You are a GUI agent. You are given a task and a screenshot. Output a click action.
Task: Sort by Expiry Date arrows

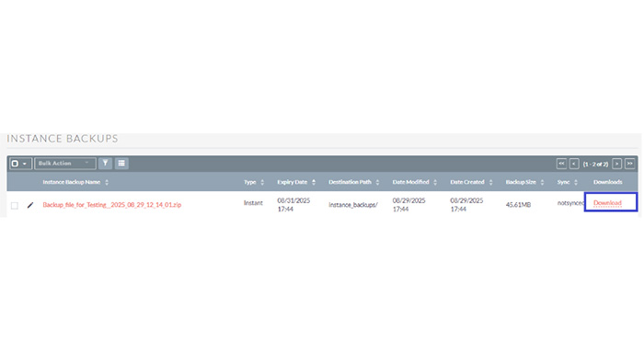(x=314, y=182)
